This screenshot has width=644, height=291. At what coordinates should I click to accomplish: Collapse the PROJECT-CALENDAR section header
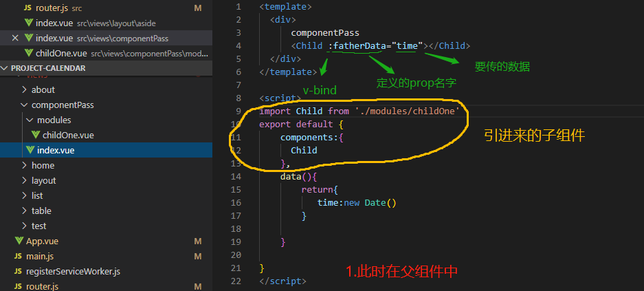107,68
